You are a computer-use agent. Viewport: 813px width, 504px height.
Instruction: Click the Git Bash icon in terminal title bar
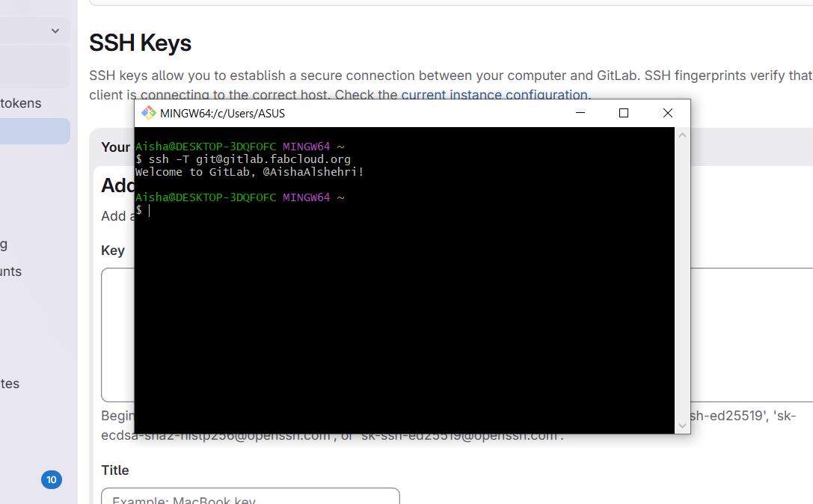(149, 113)
